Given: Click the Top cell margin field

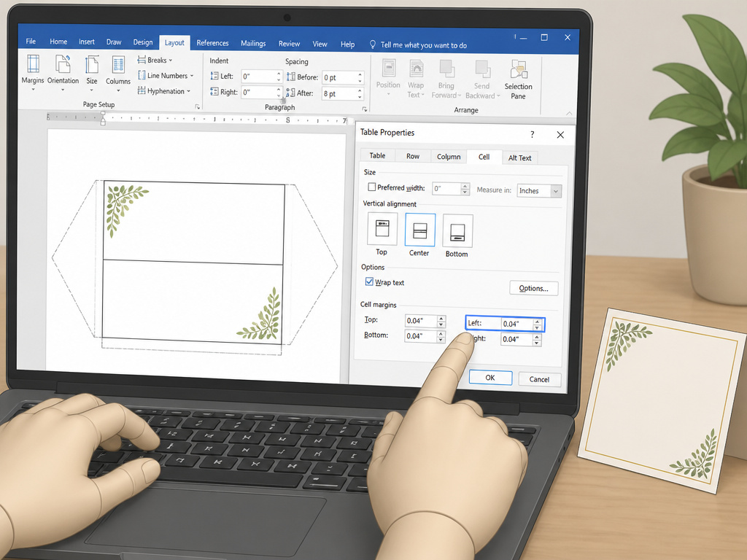Looking at the screenshot, I should 421,321.
